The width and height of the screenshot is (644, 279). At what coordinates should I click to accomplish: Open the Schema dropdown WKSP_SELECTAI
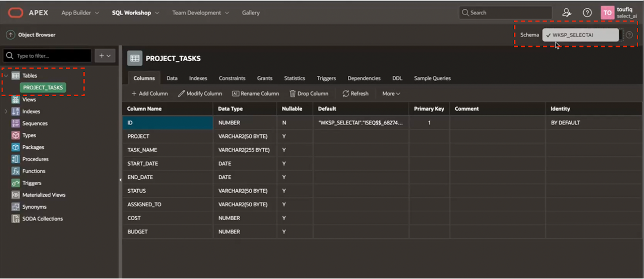tap(581, 35)
